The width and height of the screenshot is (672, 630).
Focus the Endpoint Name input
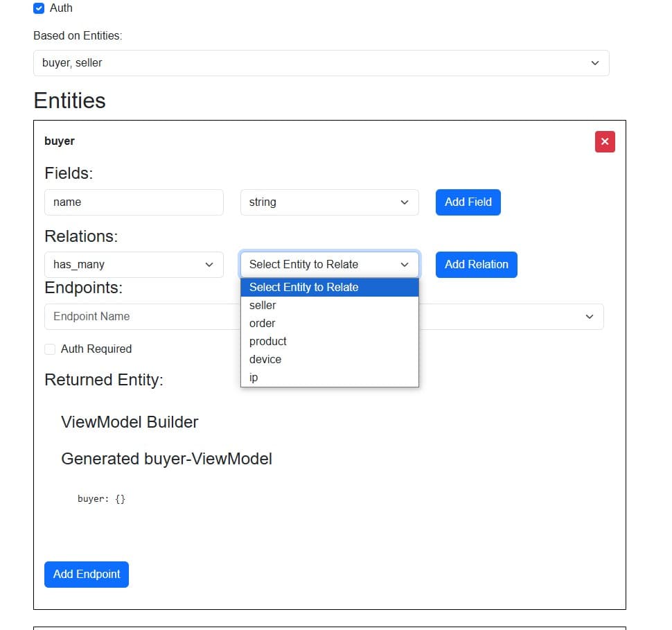(x=142, y=317)
